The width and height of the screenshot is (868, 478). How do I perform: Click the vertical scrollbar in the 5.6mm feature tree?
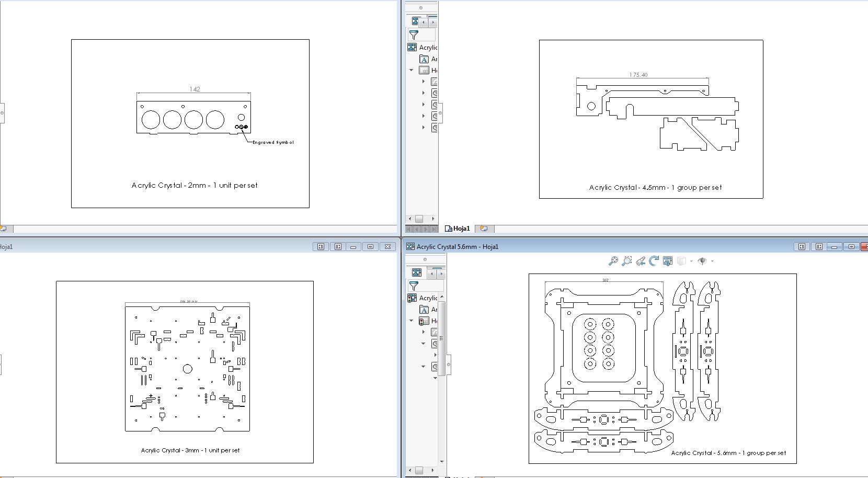tap(442, 337)
